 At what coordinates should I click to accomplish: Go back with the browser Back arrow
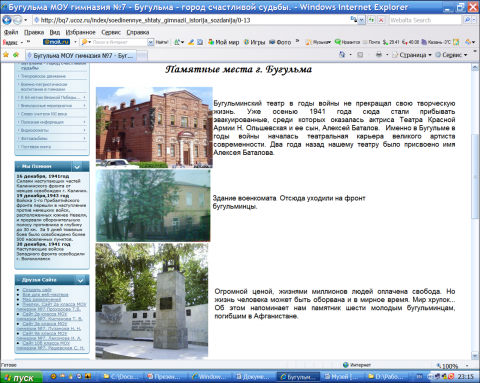(x=6, y=20)
